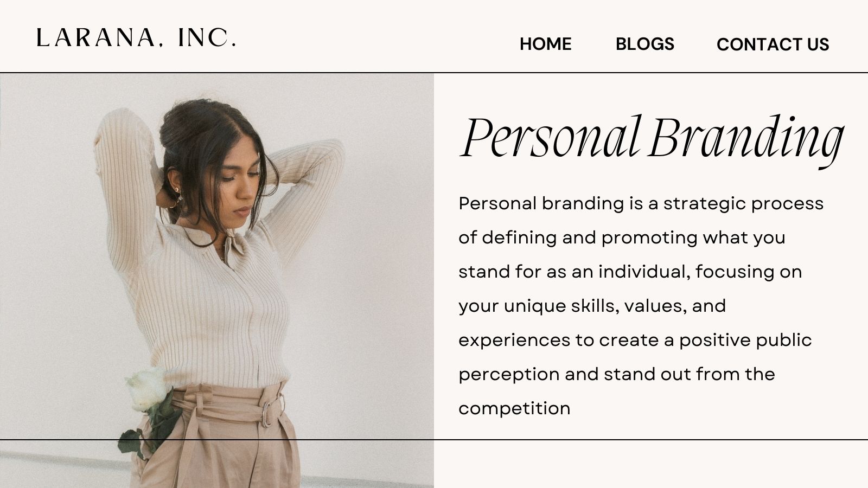Click INC. in the site logo

point(207,38)
